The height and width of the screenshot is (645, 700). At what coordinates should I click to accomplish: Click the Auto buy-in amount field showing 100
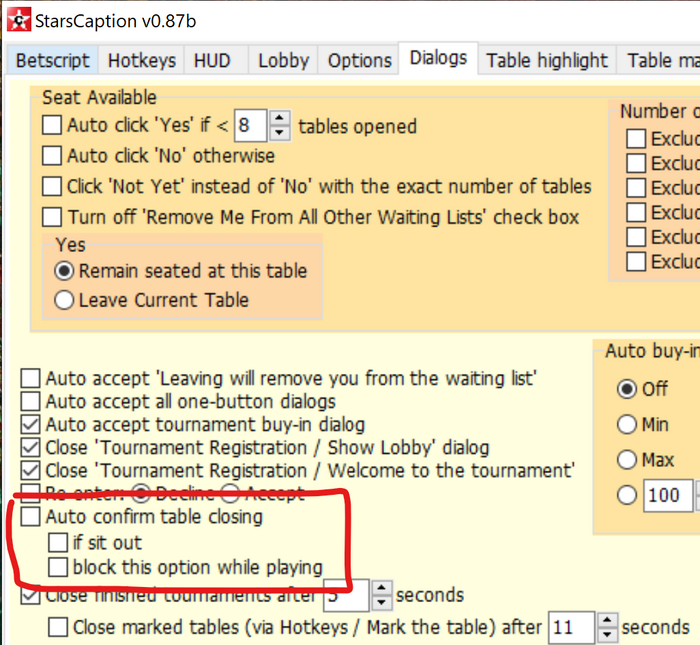coord(668,495)
